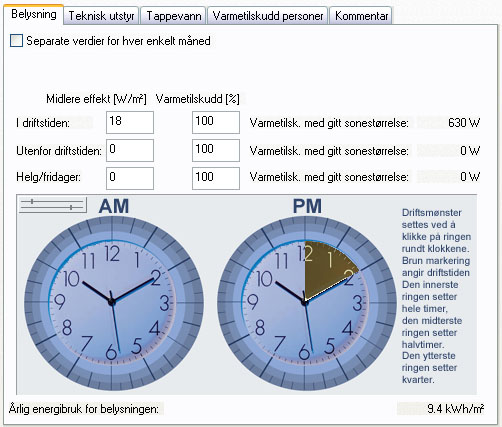Open the Kommentar tab
This screenshot has height=427, width=502.
361,16
